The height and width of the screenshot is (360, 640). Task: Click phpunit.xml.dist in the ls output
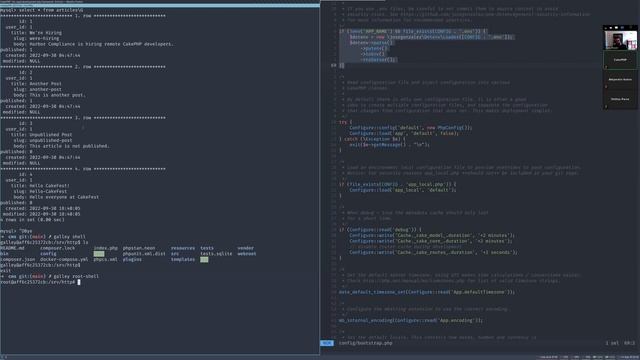(144, 254)
